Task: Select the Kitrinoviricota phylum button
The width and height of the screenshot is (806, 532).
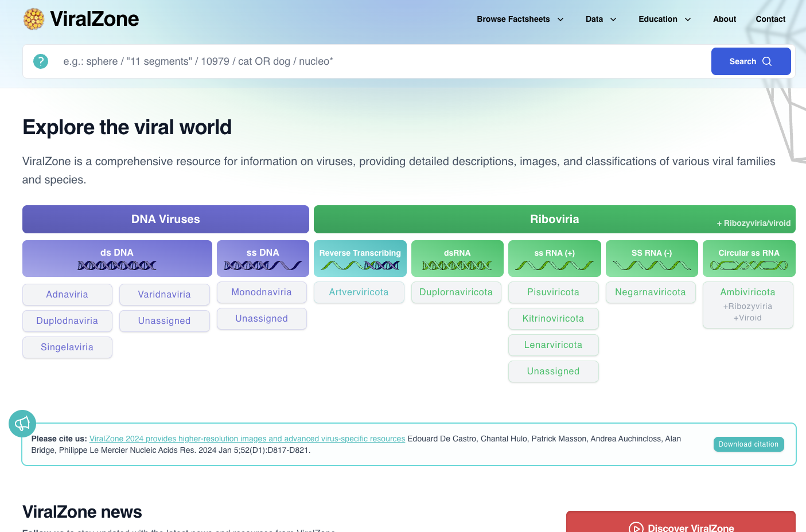Action: click(553, 319)
